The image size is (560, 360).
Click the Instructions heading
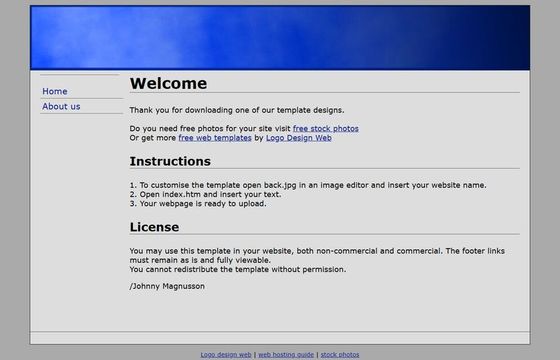click(x=170, y=161)
